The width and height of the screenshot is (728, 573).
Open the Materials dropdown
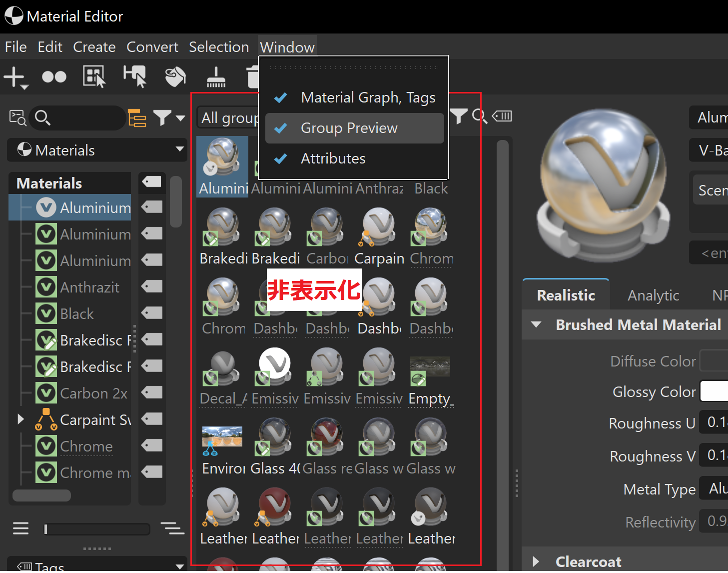(97, 150)
